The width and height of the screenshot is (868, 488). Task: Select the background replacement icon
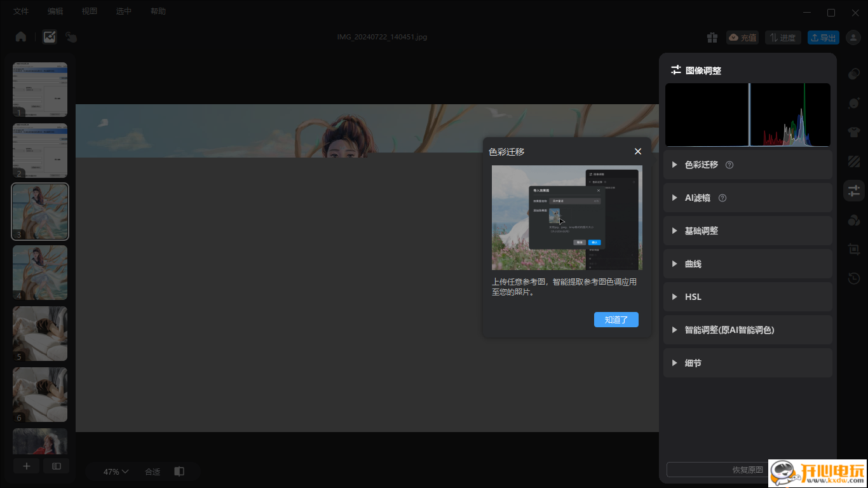[854, 161]
